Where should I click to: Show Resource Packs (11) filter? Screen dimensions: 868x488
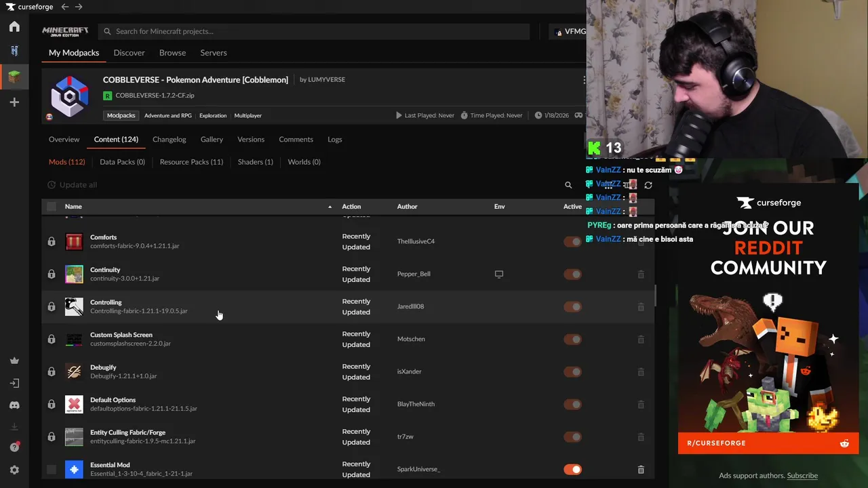click(191, 162)
